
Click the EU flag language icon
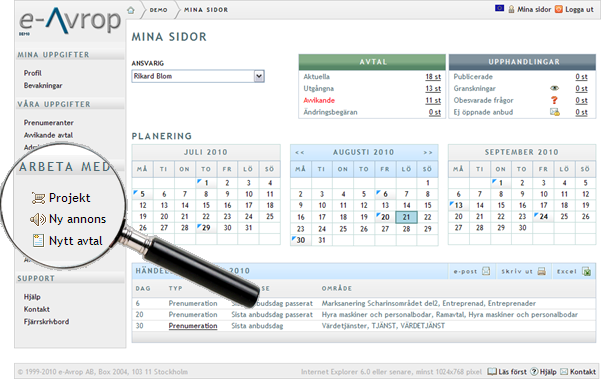[499, 8]
